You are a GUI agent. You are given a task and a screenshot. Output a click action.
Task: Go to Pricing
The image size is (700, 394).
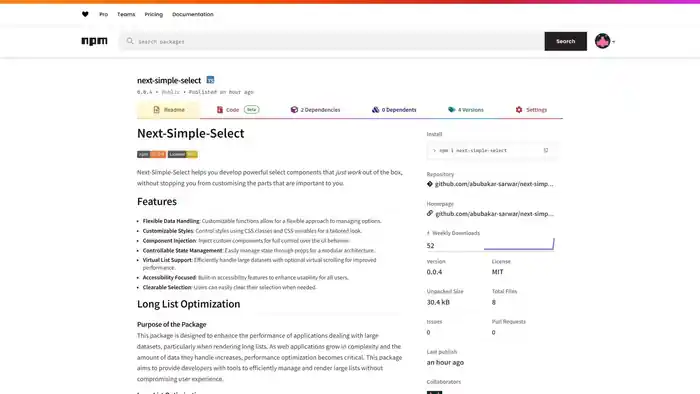(x=154, y=14)
